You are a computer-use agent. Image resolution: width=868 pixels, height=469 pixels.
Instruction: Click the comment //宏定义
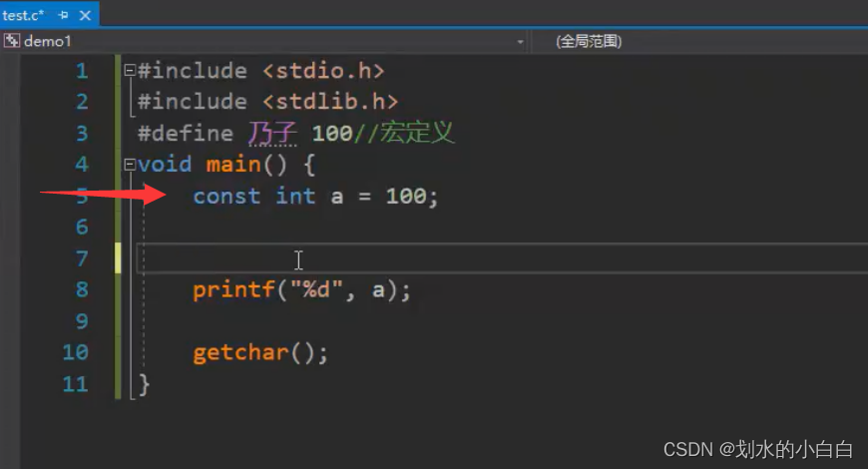(x=403, y=133)
